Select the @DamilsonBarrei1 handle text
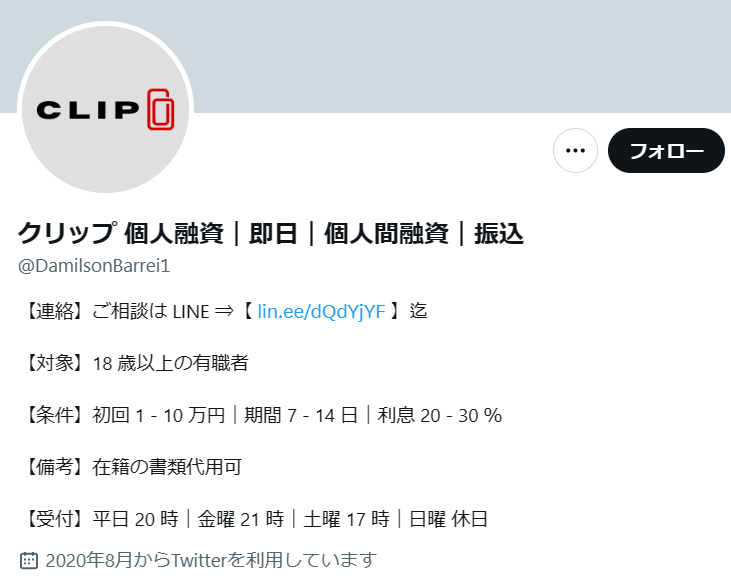This screenshot has height=576, width=731. pyautogui.click(x=94, y=266)
